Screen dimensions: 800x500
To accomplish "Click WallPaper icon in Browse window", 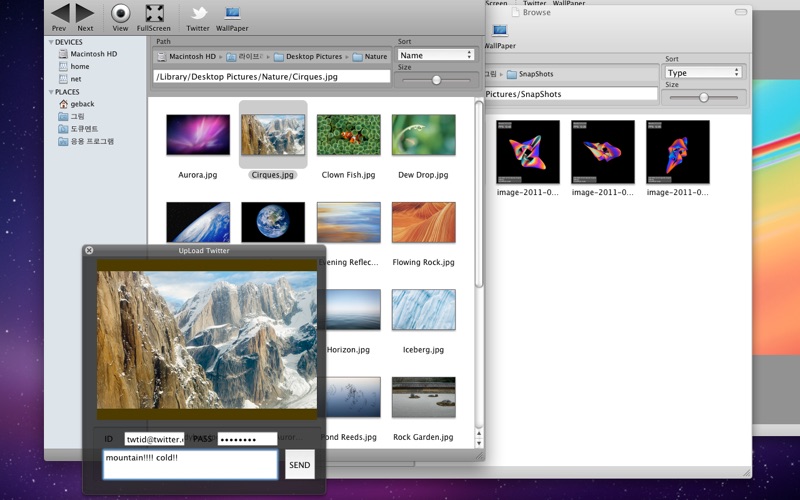I will 500,31.
